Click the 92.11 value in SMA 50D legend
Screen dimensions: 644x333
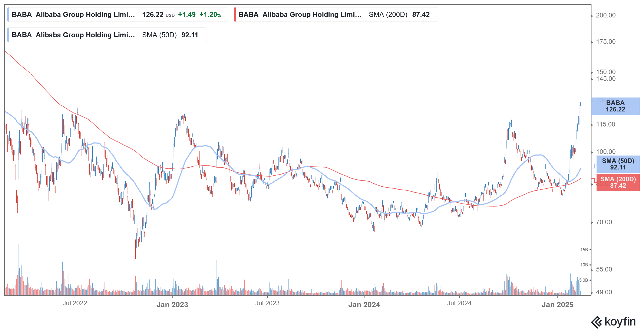click(190, 35)
